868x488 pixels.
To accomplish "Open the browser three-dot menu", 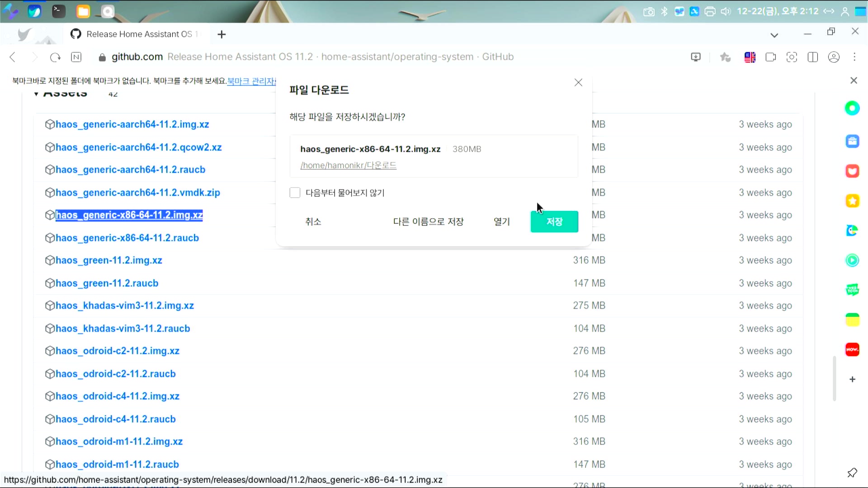I will coord(854,57).
